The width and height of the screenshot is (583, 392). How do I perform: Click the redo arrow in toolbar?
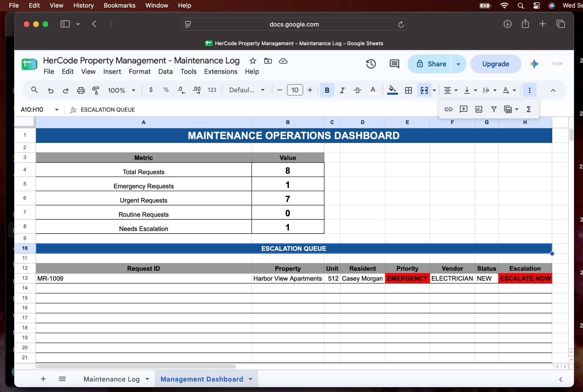(x=65, y=90)
